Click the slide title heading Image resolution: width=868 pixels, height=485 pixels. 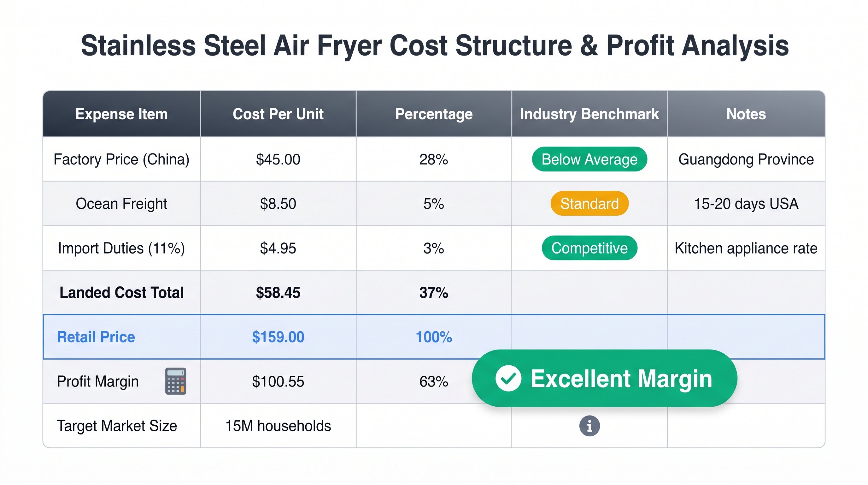pos(435,45)
